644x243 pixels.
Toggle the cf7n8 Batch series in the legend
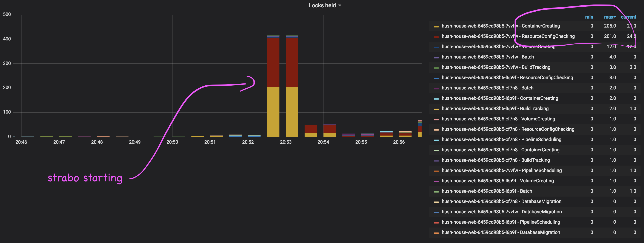(x=487, y=88)
